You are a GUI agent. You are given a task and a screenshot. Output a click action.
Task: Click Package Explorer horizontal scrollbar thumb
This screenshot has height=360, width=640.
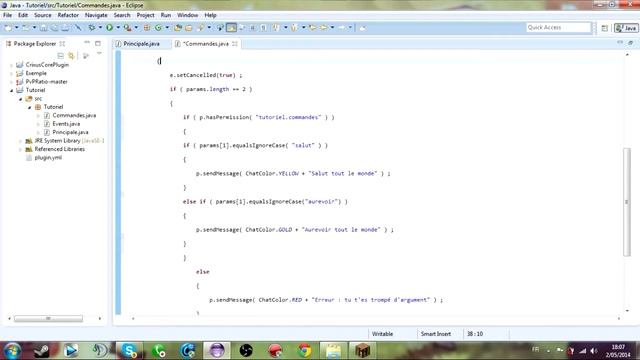(48, 318)
